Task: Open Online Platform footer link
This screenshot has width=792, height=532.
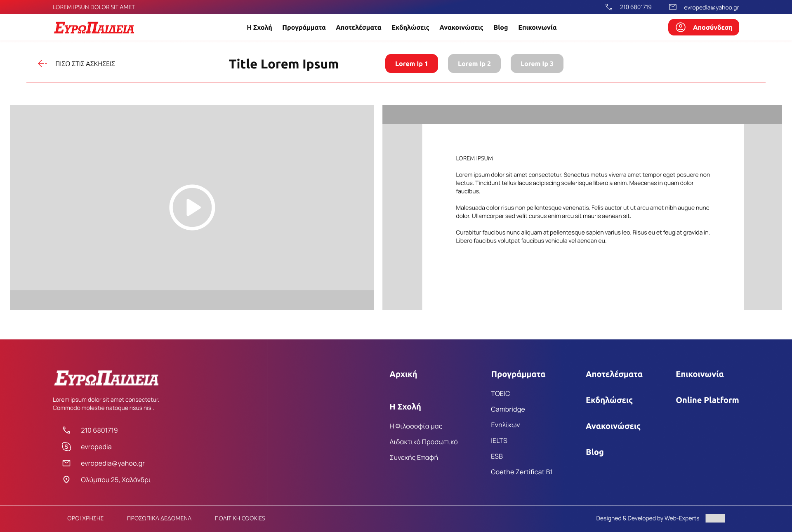Action: [707, 400]
